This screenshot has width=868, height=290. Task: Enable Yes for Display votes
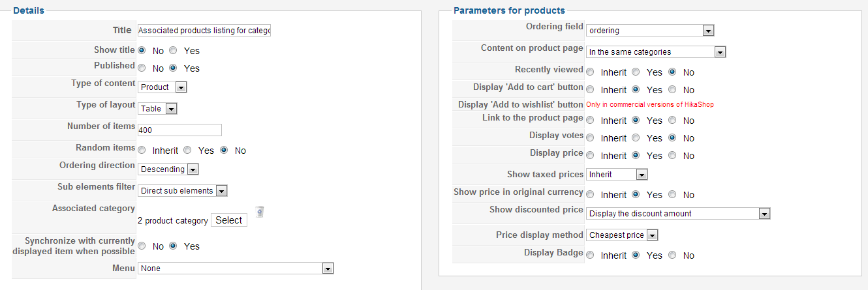coord(636,138)
